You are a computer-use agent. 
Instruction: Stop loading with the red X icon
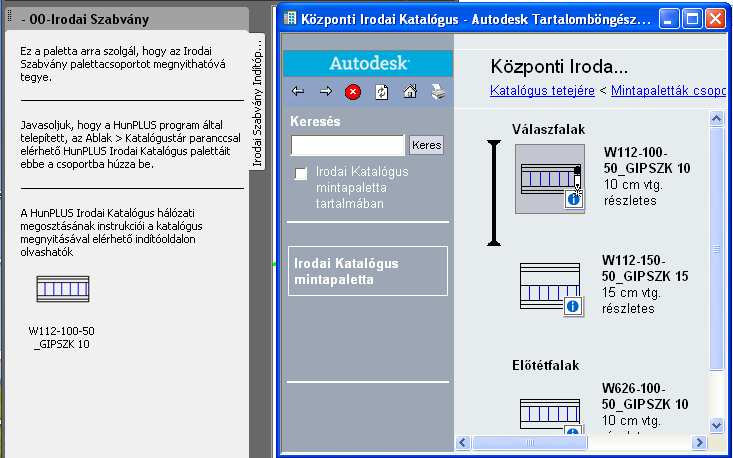(353, 92)
